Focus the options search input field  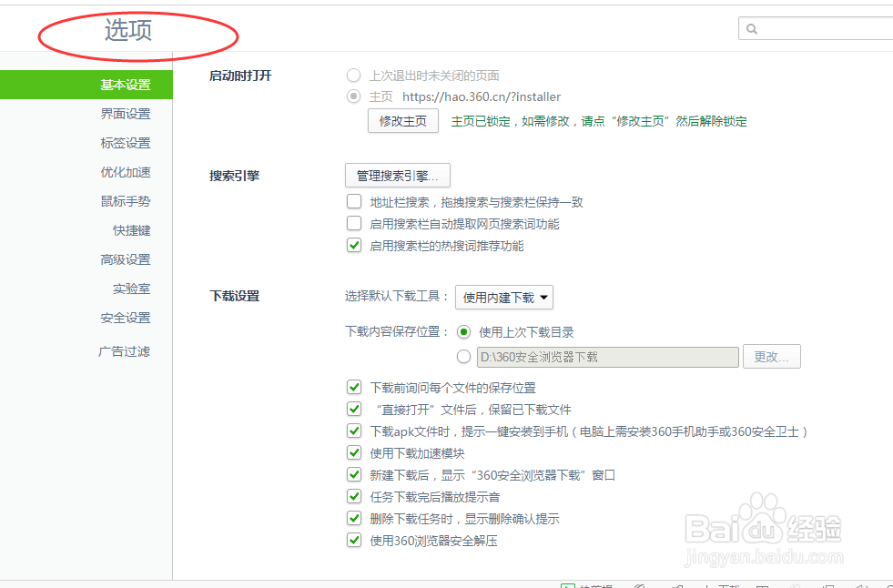(x=816, y=28)
